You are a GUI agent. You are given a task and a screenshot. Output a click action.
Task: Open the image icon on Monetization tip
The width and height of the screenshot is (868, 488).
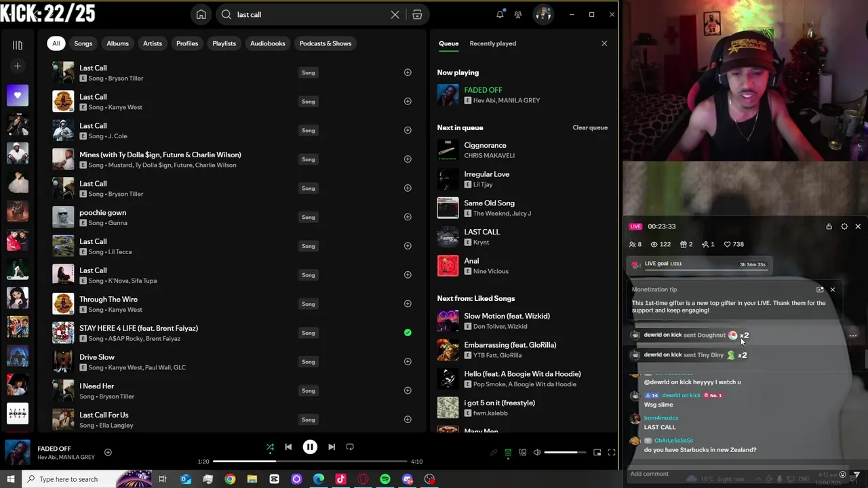820,289
